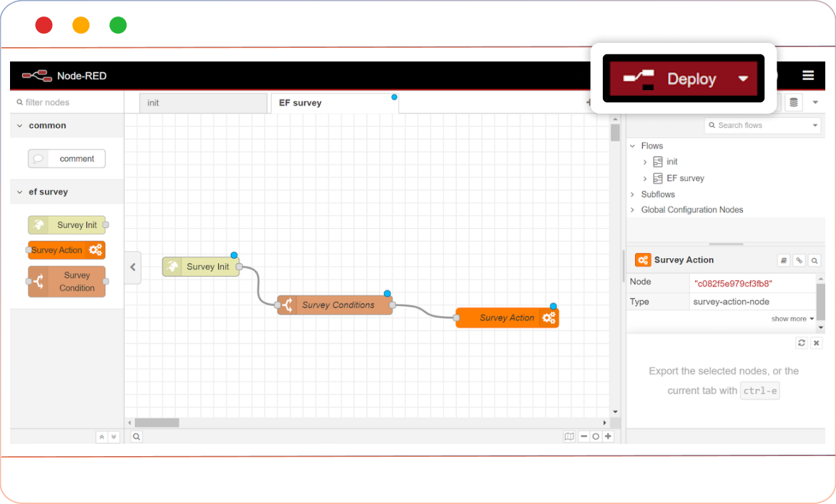Screen dimensions: 836x504
Task: Expand the EF survey flow in tree
Action: (644, 179)
